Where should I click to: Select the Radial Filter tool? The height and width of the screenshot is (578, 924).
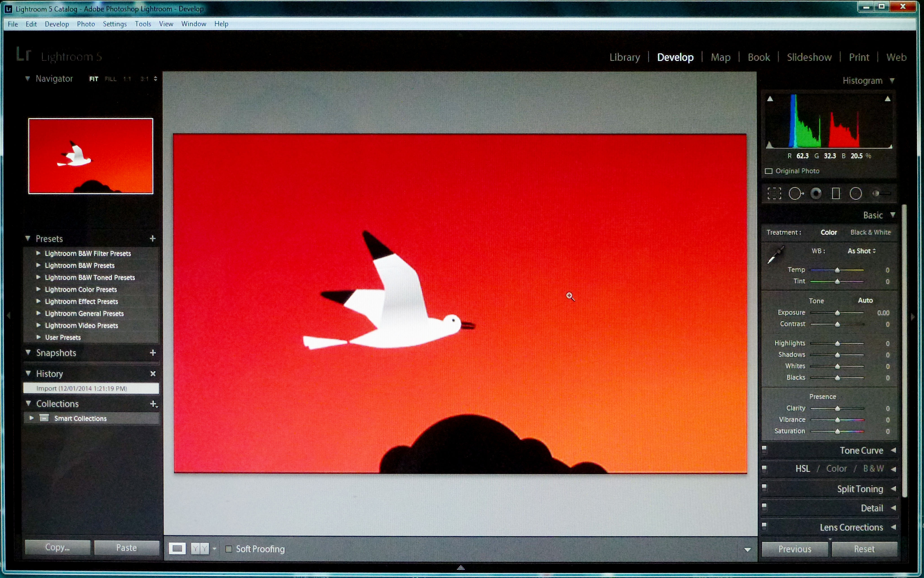pos(856,193)
